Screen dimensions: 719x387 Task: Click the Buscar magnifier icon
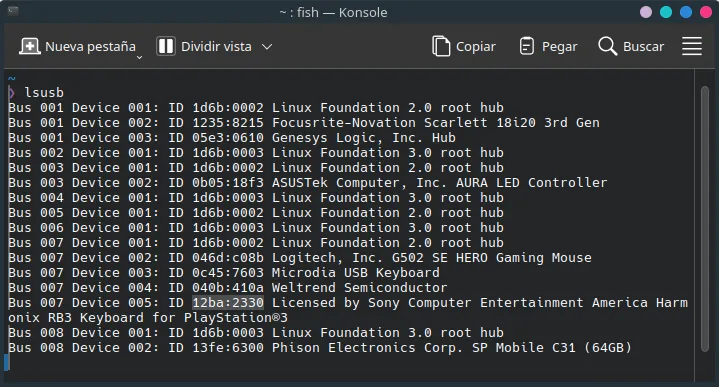click(x=607, y=46)
